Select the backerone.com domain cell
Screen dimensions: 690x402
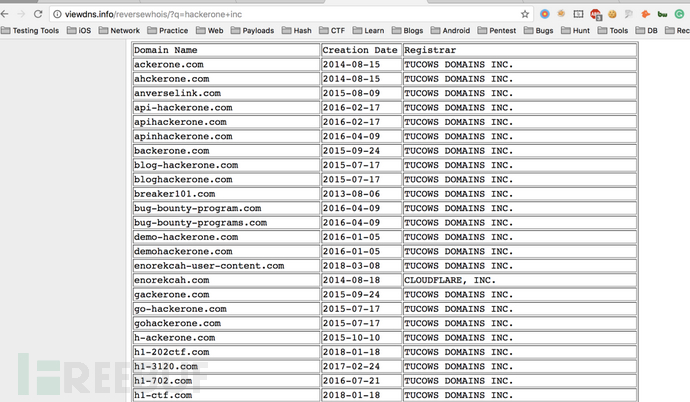(x=226, y=151)
